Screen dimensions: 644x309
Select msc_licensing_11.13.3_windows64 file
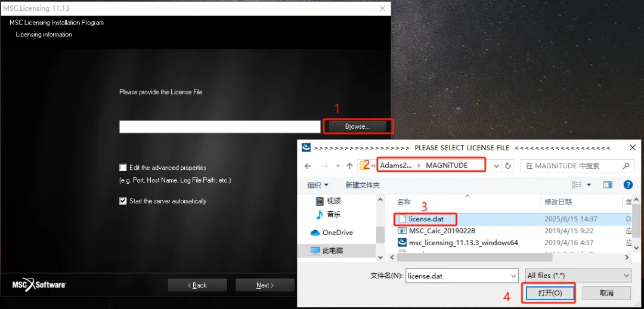pos(463,243)
